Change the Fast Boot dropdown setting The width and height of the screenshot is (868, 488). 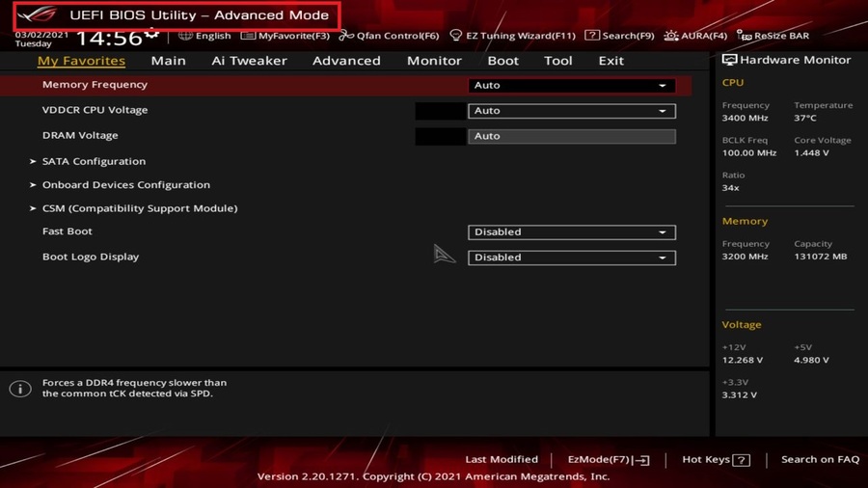pos(571,232)
